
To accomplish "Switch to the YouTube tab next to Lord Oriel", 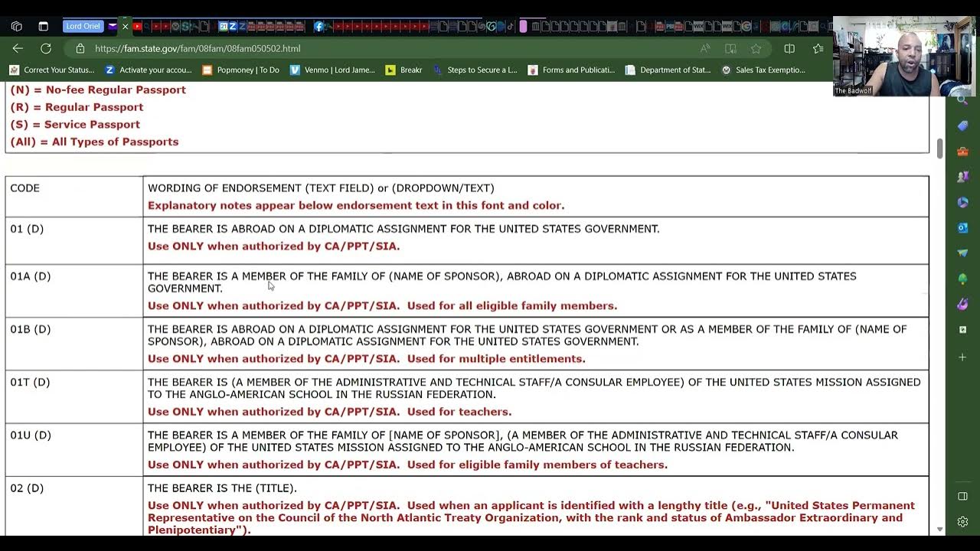I will tap(137, 26).
